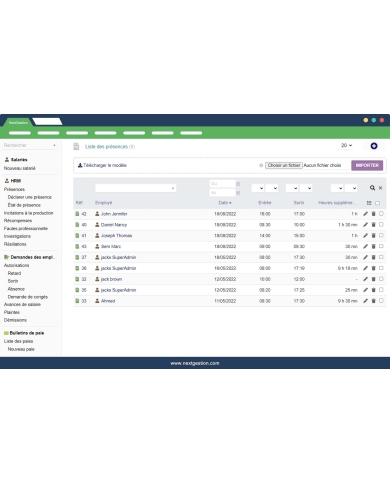This screenshot has height=484, width=390.
Task: Check the box for row 41 Joseph Thomas
Action: click(381, 235)
